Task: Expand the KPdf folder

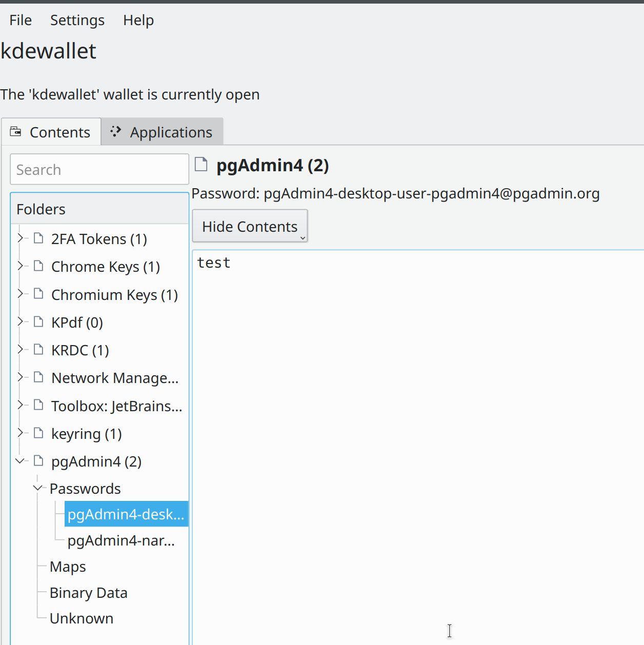Action: 21,321
